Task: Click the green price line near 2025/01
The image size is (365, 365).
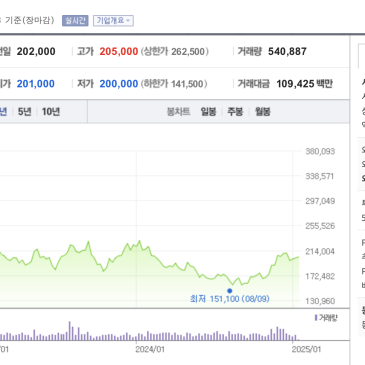Action: 293,259
